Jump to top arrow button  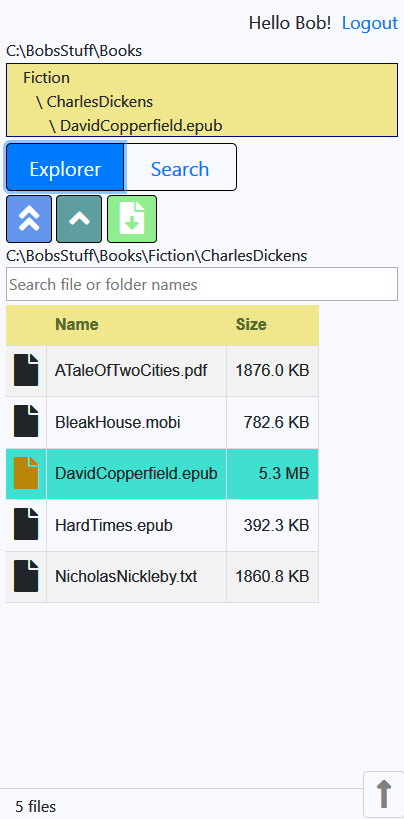point(384,794)
